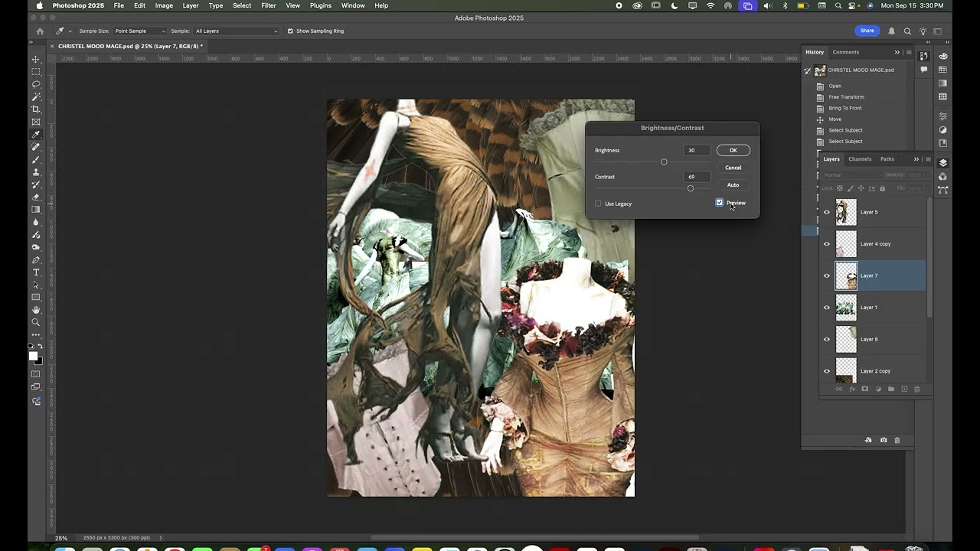Image resolution: width=980 pixels, height=551 pixels.
Task: Select the Rectangular Marquee tool
Action: pos(35,71)
